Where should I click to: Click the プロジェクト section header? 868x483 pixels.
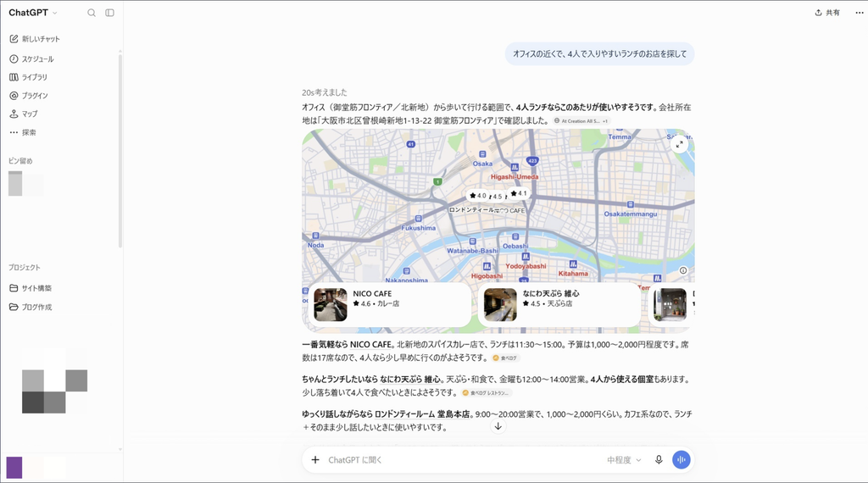(25, 267)
